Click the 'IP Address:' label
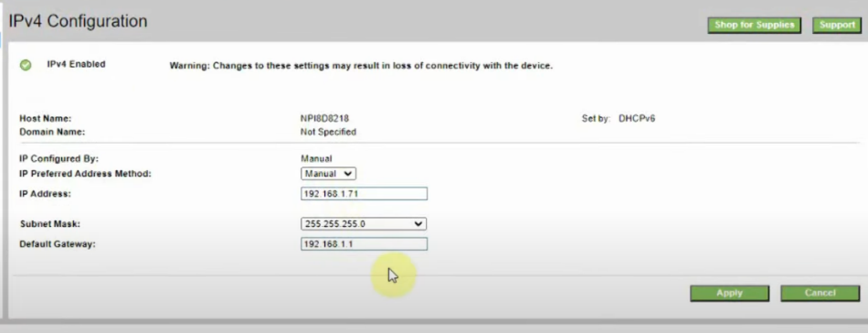 tap(46, 194)
